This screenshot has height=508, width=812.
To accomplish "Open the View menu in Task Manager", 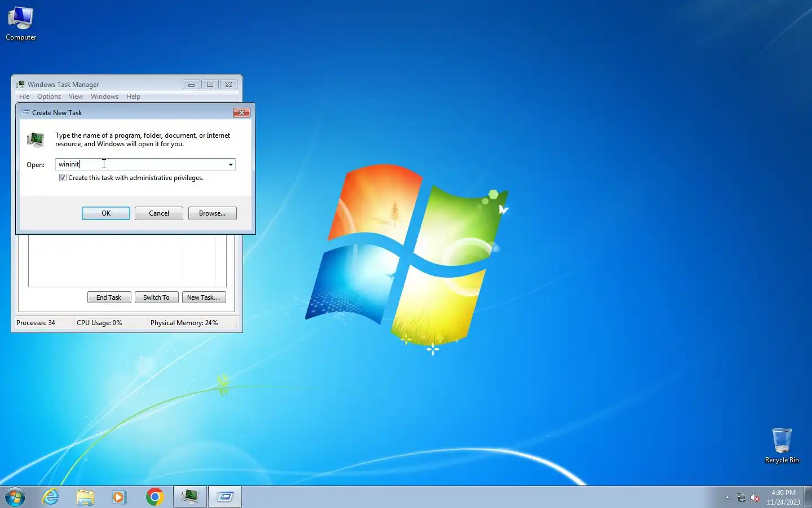I will click(76, 97).
